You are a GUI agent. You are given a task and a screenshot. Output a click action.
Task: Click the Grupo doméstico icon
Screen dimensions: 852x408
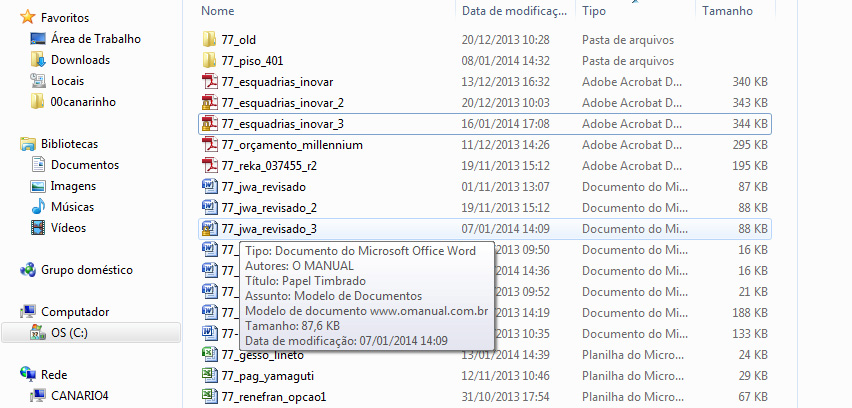pyautogui.click(x=27, y=270)
